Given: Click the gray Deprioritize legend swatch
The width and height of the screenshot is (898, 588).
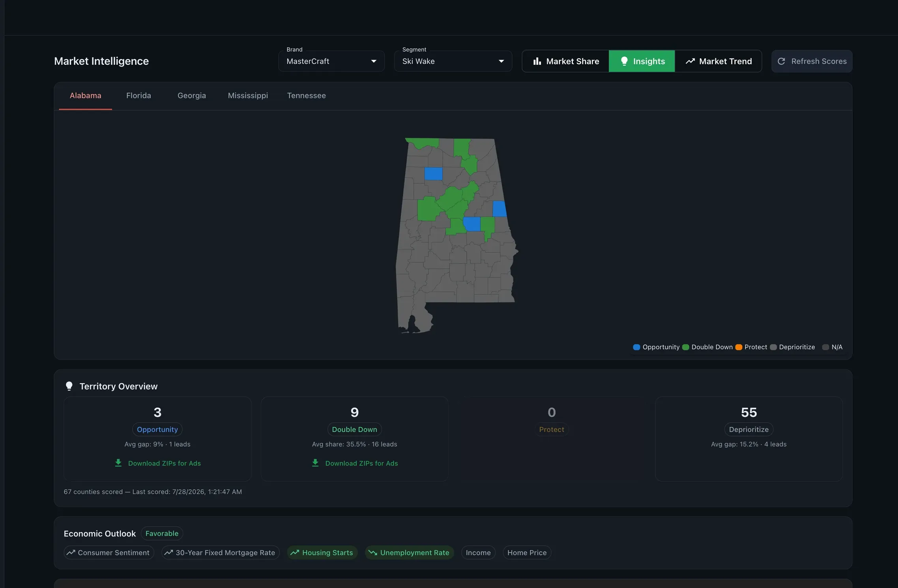Looking at the screenshot, I should point(773,347).
